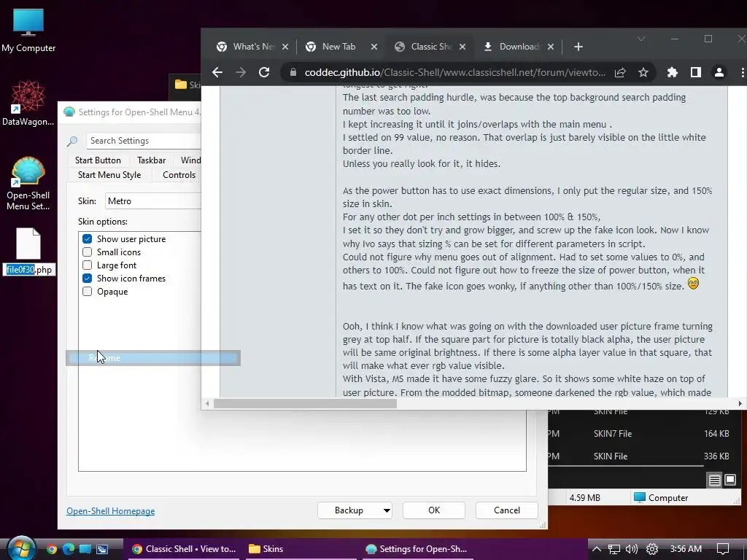Show hidden system tray icons chevron
This screenshot has width=747, height=560.
pos(597,549)
